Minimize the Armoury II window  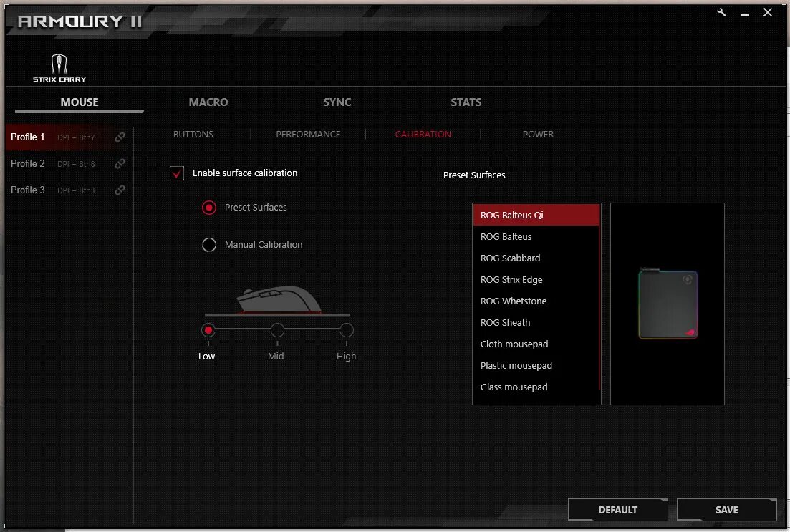point(745,14)
